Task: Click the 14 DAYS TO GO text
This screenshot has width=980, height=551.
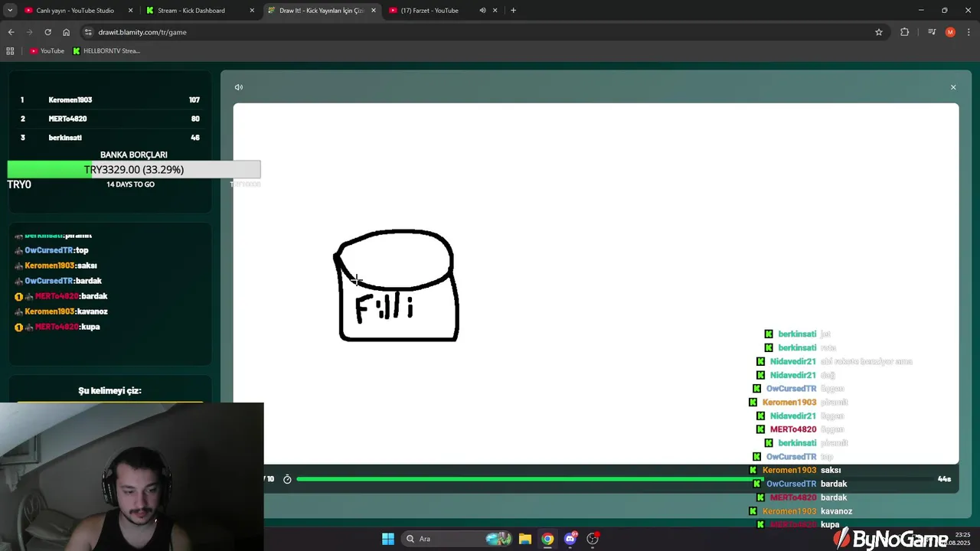Action: tap(130, 184)
